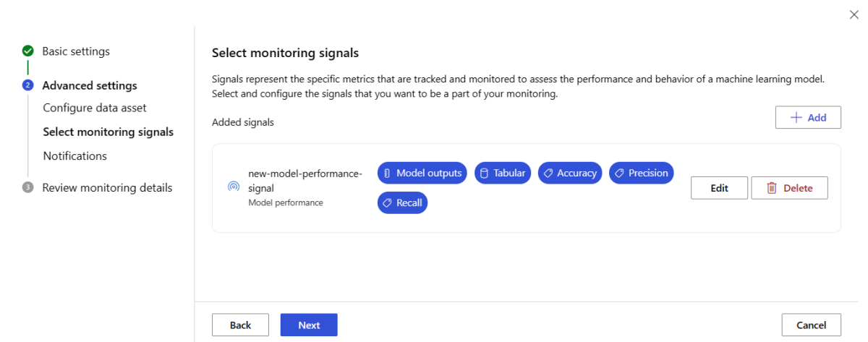
Task: Click the Tabular data type tag
Action: pyautogui.click(x=503, y=173)
